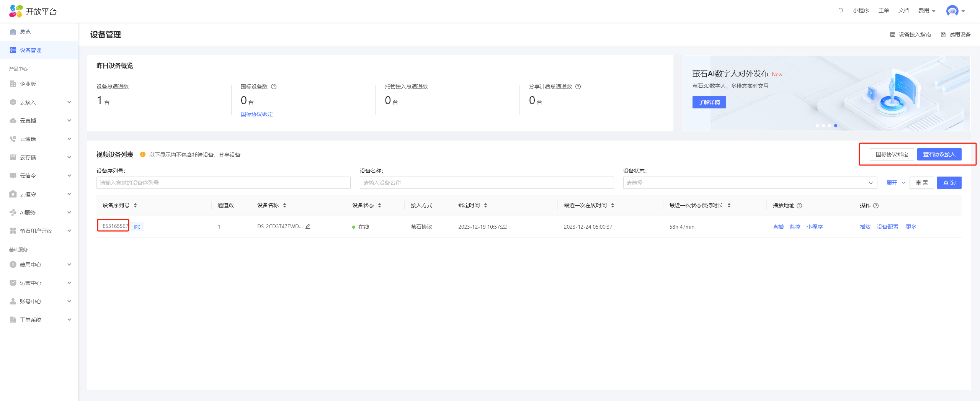Click the 云存储 save icon
This screenshot has width=980, height=401.
(x=13, y=157)
